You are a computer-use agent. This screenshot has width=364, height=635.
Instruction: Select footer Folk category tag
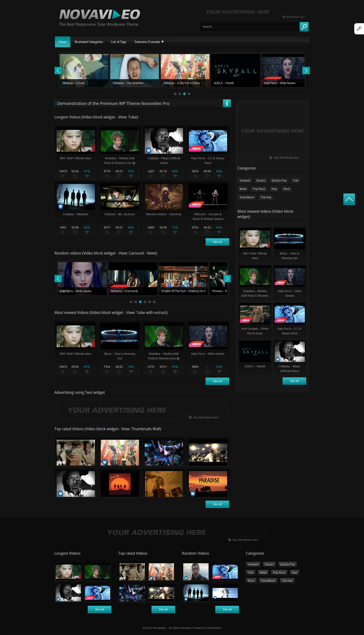[251, 573]
